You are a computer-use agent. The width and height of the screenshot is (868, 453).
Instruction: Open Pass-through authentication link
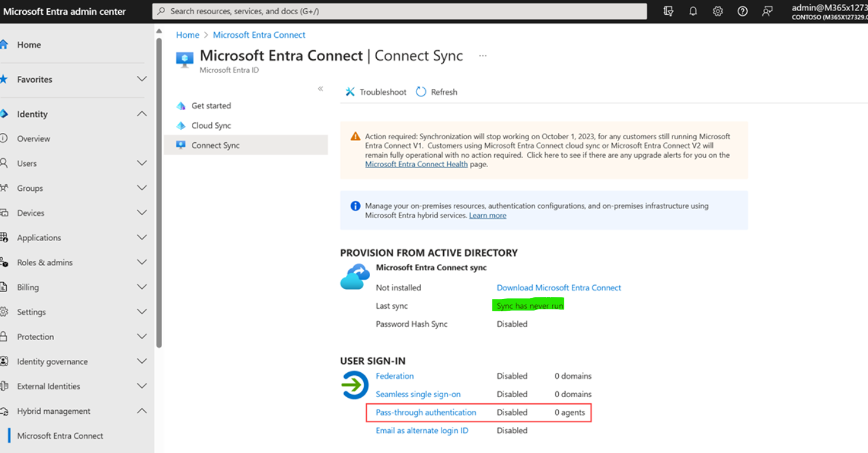click(x=426, y=413)
